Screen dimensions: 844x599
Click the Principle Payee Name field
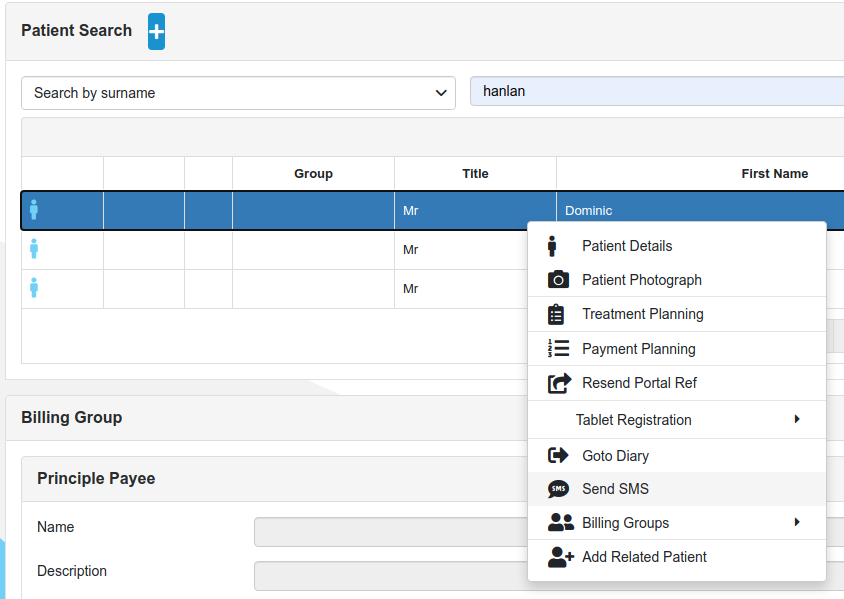pyautogui.click(x=391, y=532)
